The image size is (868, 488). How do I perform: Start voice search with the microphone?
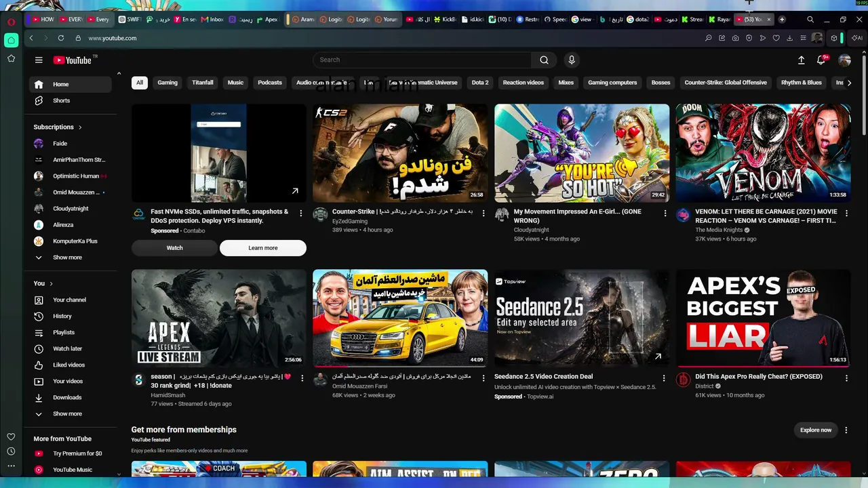coord(572,60)
